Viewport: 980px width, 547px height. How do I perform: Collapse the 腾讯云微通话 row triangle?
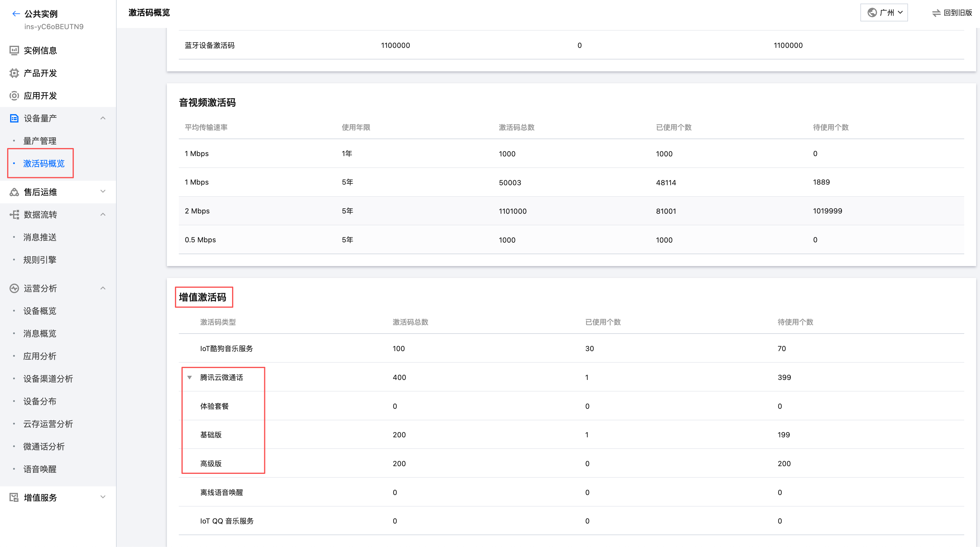190,377
